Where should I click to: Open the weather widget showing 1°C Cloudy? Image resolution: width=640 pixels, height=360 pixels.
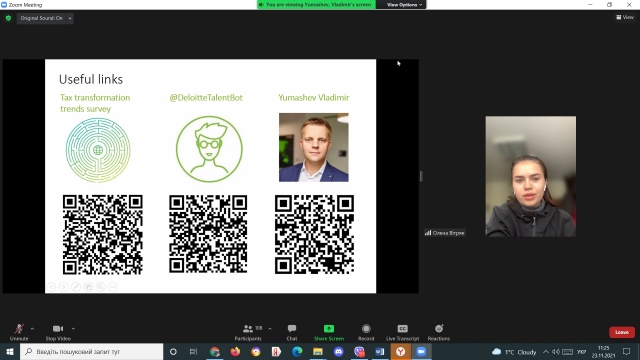tap(514, 352)
